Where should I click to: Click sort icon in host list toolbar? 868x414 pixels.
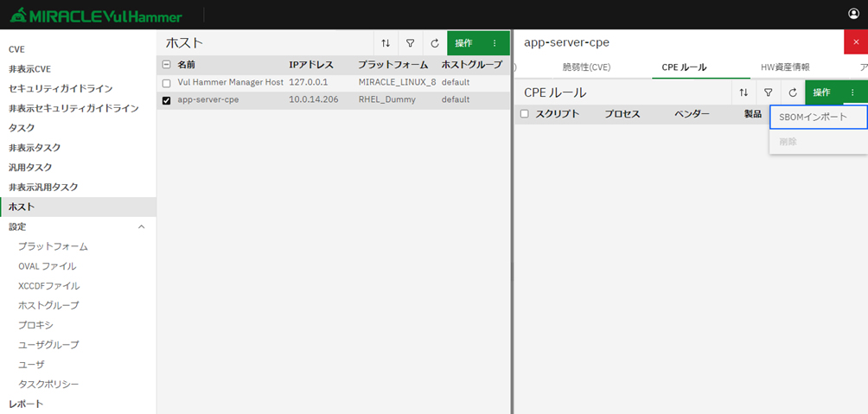386,43
